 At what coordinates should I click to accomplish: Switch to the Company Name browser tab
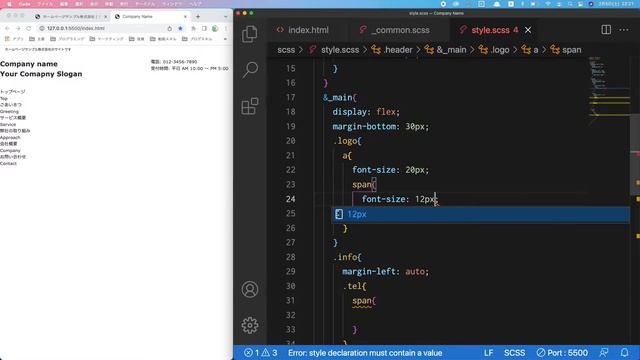click(x=149, y=17)
